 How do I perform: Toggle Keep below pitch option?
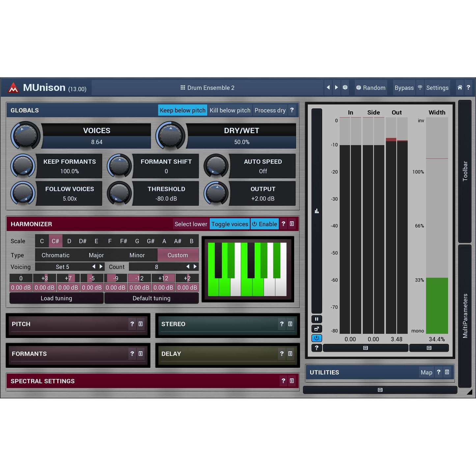tap(182, 110)
